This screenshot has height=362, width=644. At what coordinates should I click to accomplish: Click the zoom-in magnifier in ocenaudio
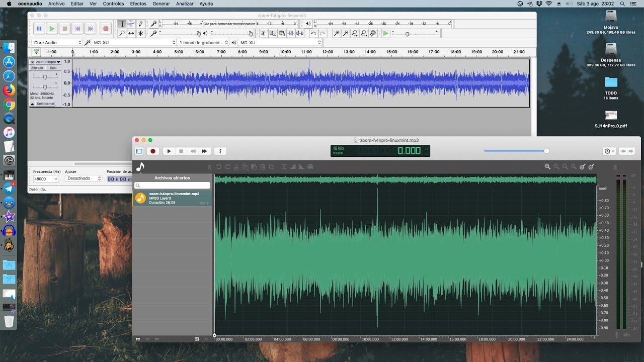point(547,166)
